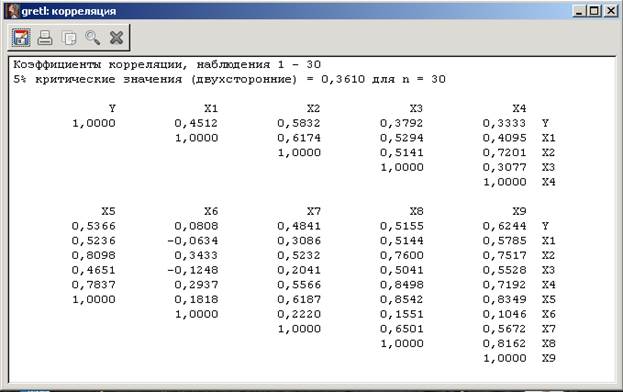This screenshot has height=392, width=623.
Task: Click the correlation value 0,1046
Action: pyautogui.click(x=505, y=314)
